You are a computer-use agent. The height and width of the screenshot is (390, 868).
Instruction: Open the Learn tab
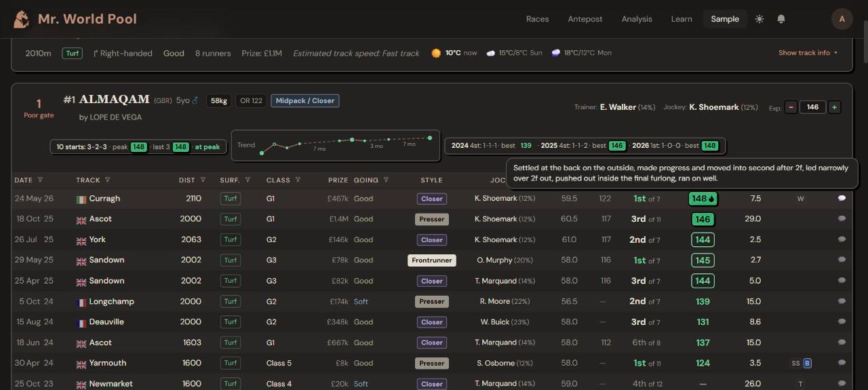(x=682, y=19)
